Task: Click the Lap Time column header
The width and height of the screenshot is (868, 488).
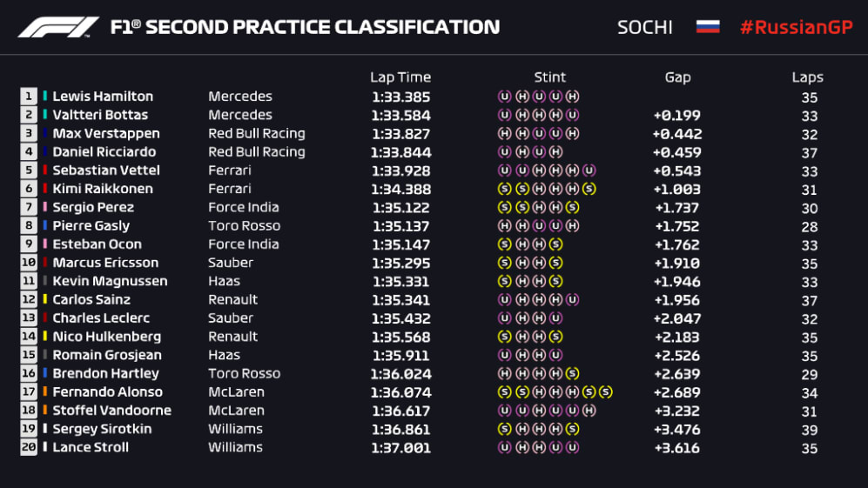Action: click(x=400, y=77)
